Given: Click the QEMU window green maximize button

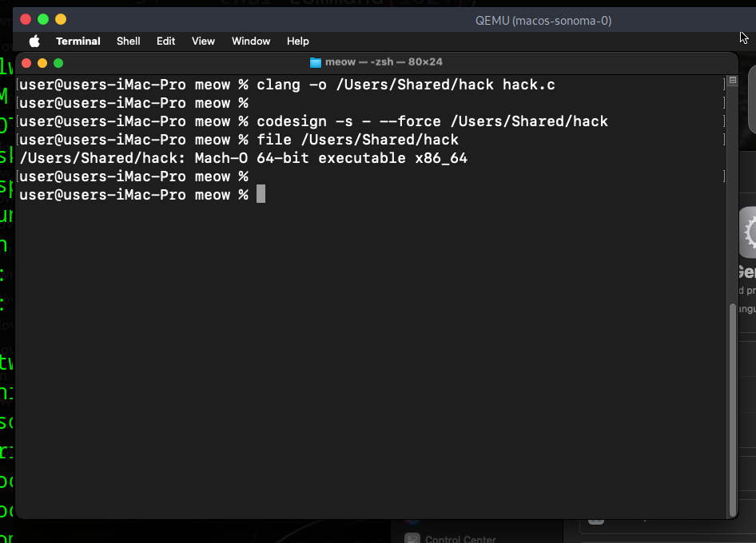Looking at the screenshot, I should 61,19.
